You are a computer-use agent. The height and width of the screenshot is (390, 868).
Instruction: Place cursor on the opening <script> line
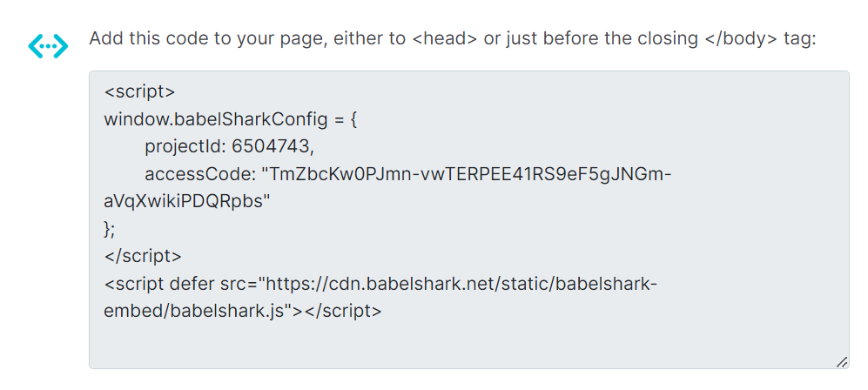coord(140,91)
